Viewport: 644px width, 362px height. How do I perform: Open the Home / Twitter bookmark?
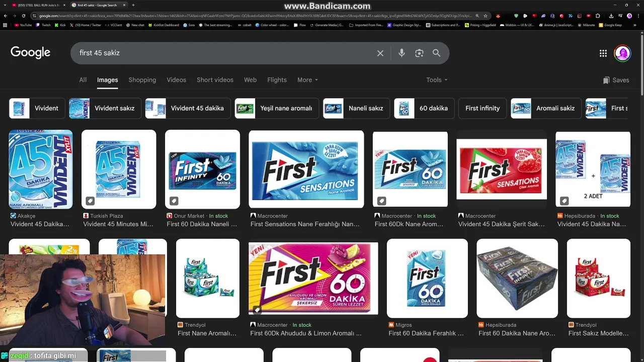click(x=86, y=25)
